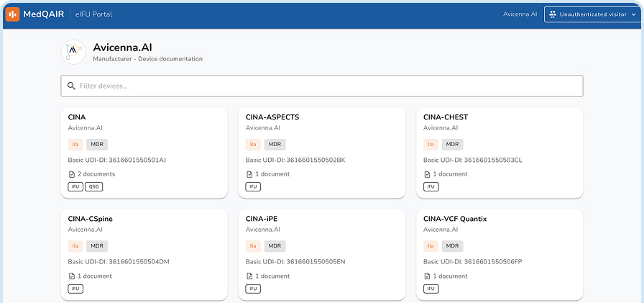Click the IFU tag on CINA-CSpine card
The height and width of the screenshot is (303, 644).
click(75, 289)
